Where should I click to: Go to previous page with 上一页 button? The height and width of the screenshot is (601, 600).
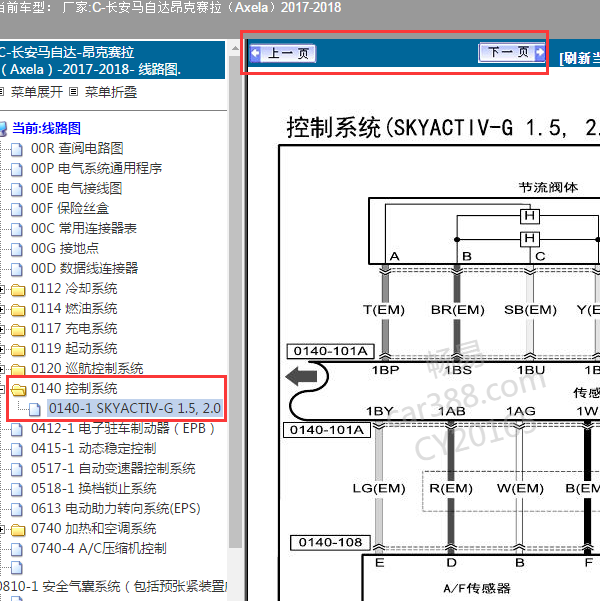click(283, 53)
